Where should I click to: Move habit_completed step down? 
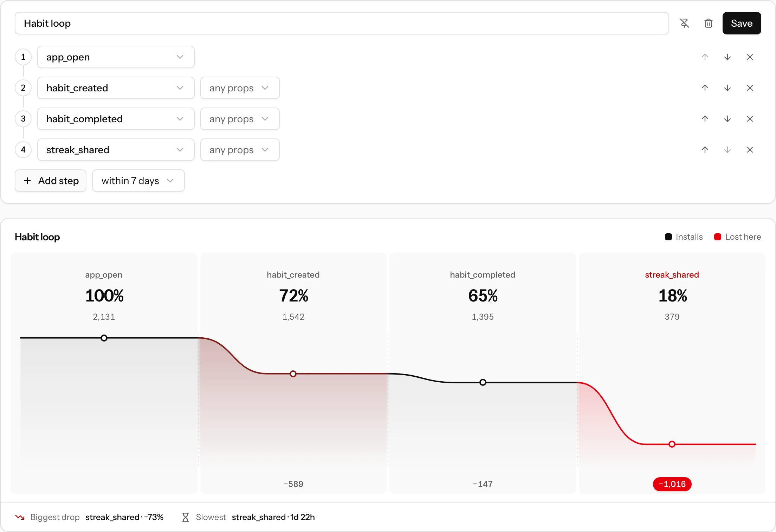pos(727,119)
